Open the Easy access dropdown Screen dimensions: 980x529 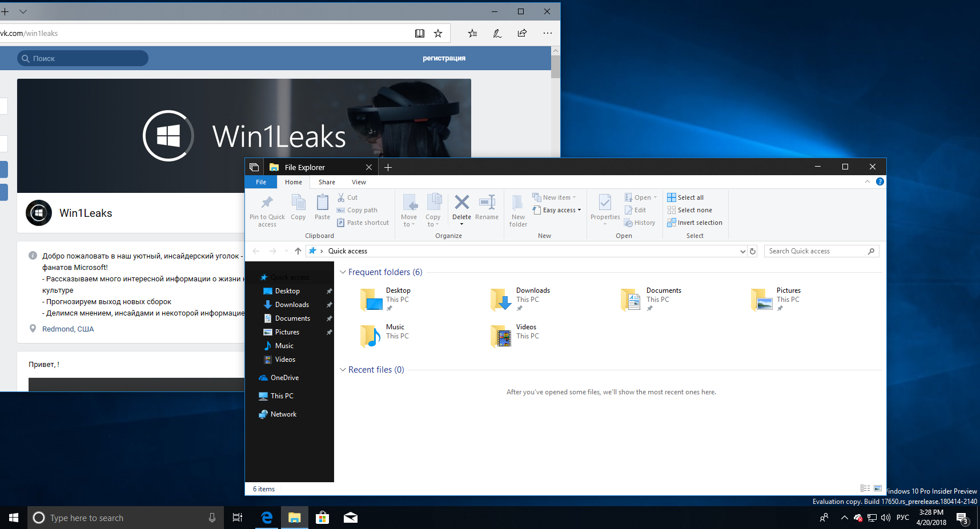tap(557, 210)
